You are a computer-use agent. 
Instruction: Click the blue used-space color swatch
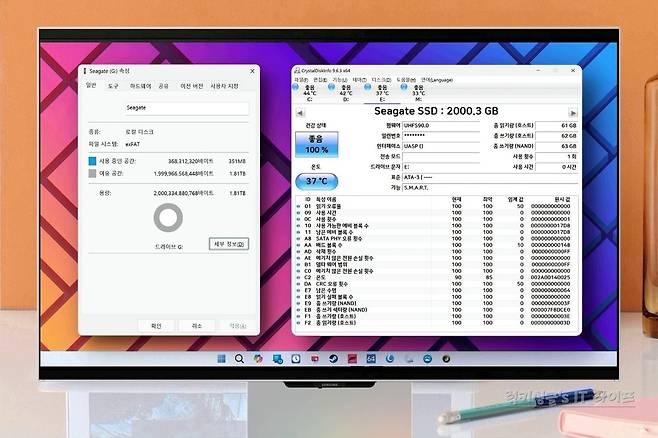point(93,159)
